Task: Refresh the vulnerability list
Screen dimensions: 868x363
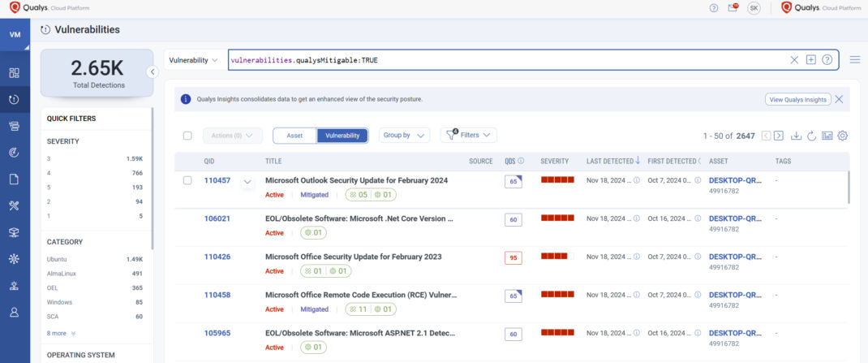Action: [x=810, y=136]
